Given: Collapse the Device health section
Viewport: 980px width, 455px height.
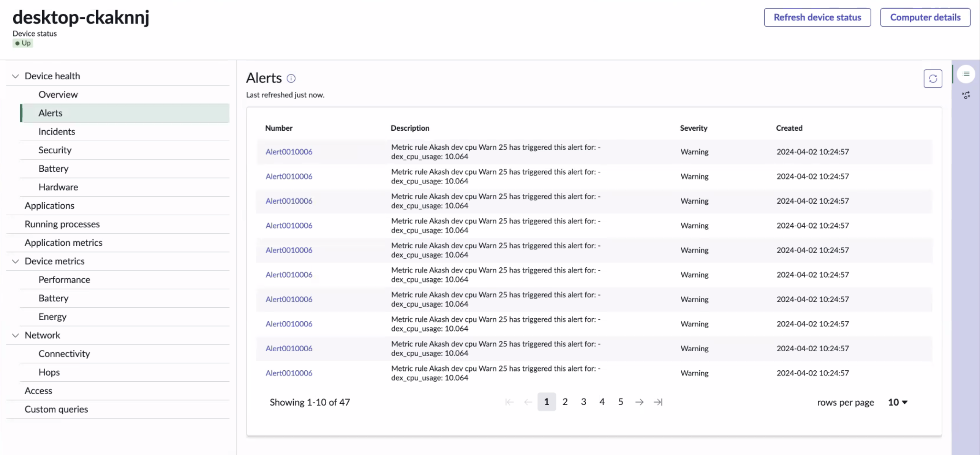Looking at the screenshot, I should 15,76.
